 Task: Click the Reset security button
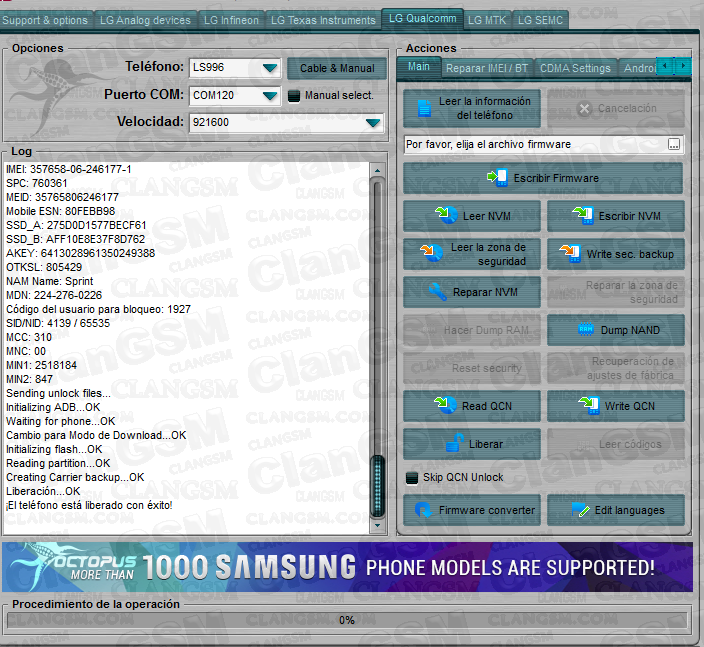[472, 368]
